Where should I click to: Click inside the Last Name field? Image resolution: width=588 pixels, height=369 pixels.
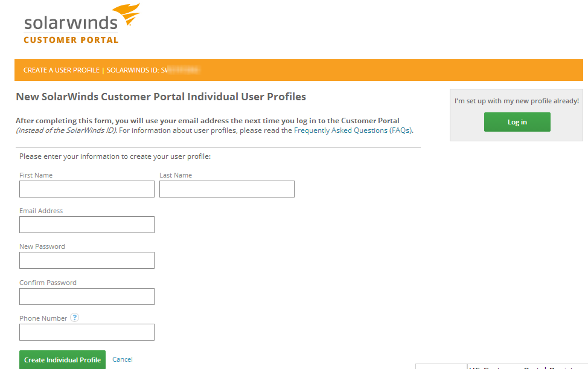226,188
